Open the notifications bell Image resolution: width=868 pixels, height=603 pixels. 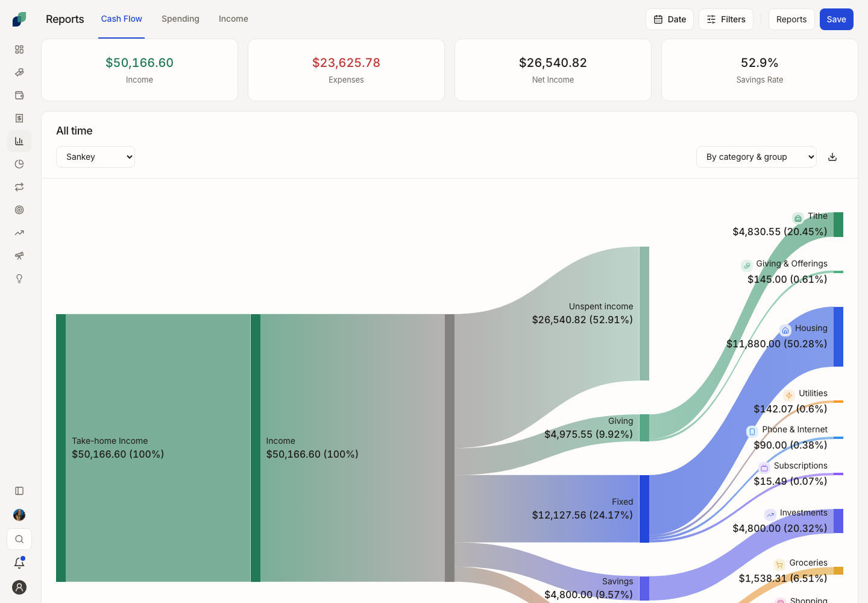click(x=19, y=563)
